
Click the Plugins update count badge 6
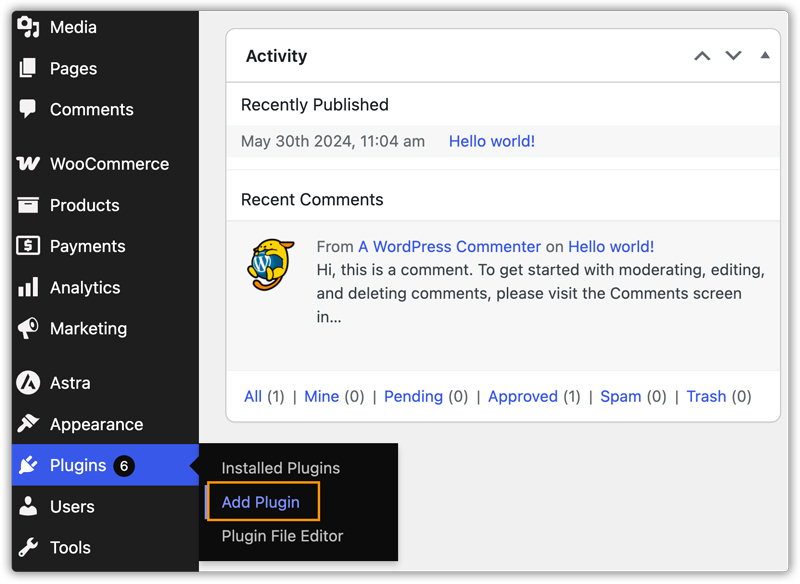(124, 466)
